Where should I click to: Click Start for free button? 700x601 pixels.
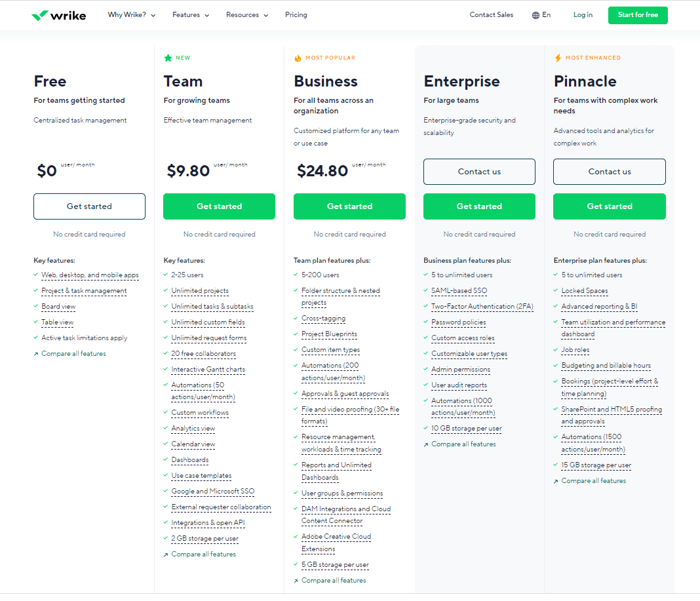click(637, 14)
